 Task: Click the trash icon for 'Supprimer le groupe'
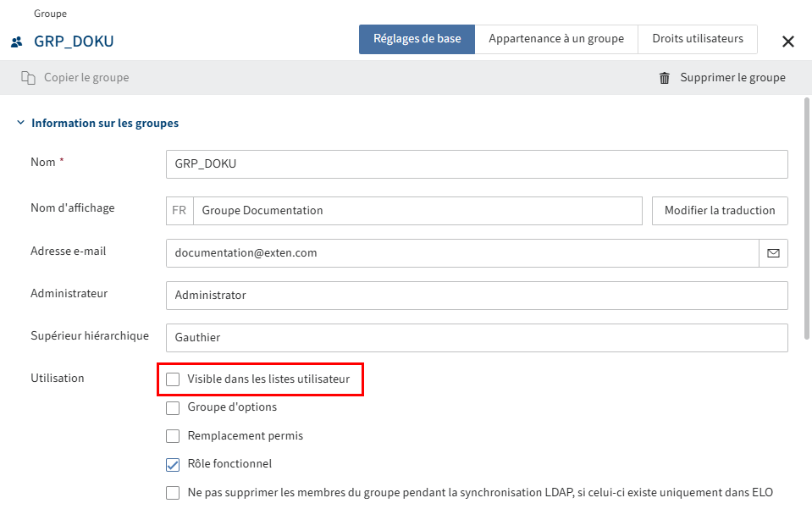(666, 77)
